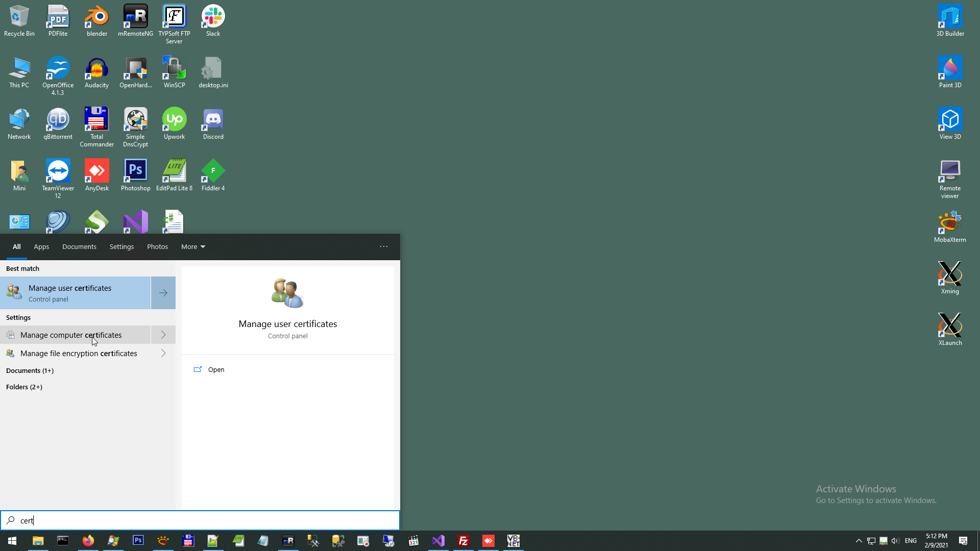The width and height of the screenshot is (980, 551).
Task: Open the search options ellipsis menu
Action: (384, 247)
